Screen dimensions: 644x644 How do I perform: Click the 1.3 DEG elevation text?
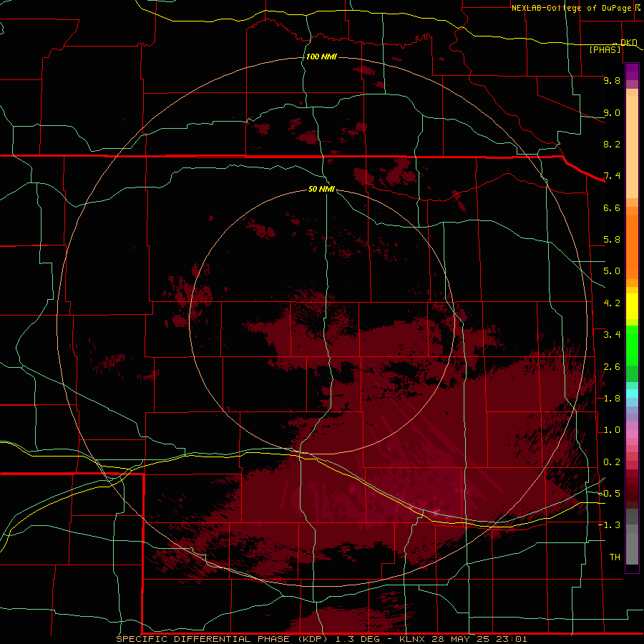tap(358, 639)
